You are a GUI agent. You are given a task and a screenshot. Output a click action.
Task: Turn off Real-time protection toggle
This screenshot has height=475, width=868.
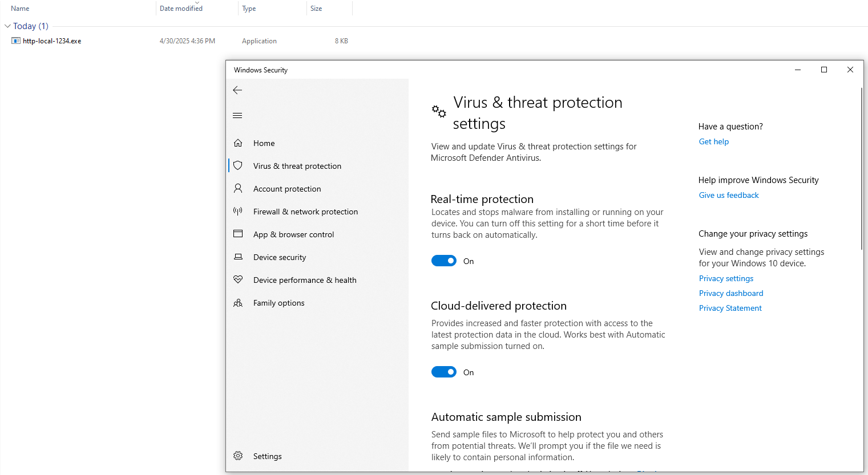(x=443, y=261)
